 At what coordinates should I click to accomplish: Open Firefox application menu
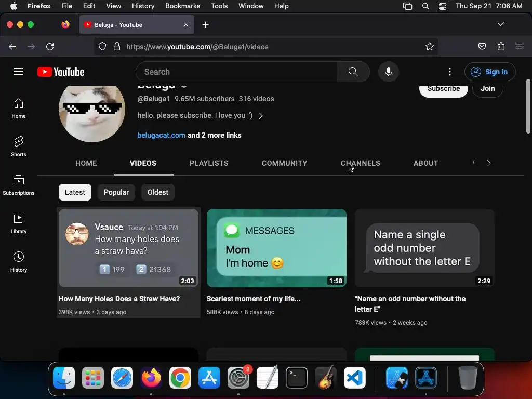[x=520, y=46]
